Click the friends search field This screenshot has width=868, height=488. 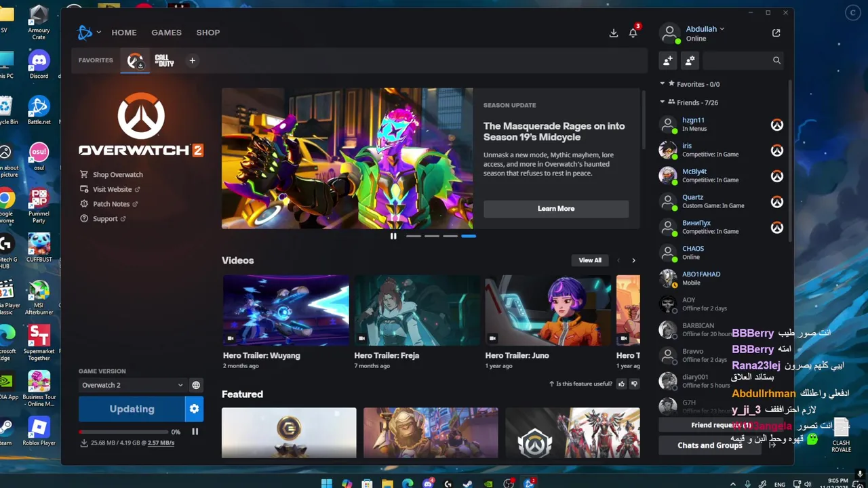tap(743, 60)
